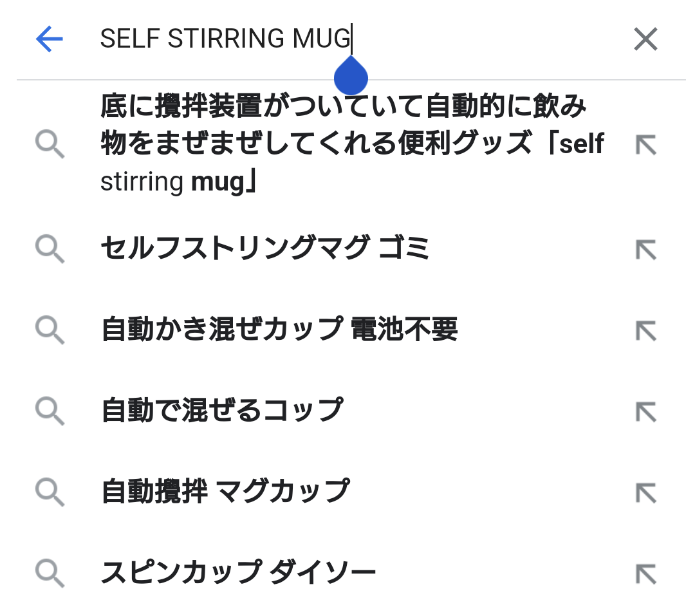Tap magnifier icon beside 自動で混ぜるコップ

click(x=50, y=410)
